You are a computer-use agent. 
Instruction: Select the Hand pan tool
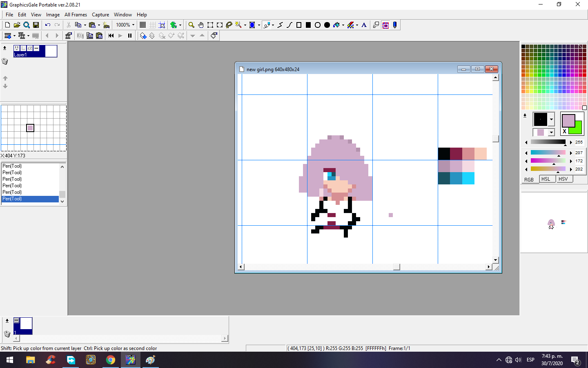pos(200,25)
